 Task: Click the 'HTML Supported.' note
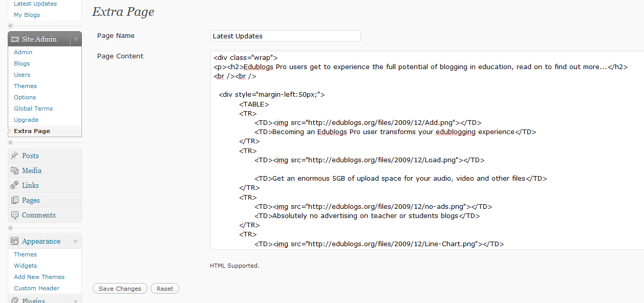pos(234,266)
